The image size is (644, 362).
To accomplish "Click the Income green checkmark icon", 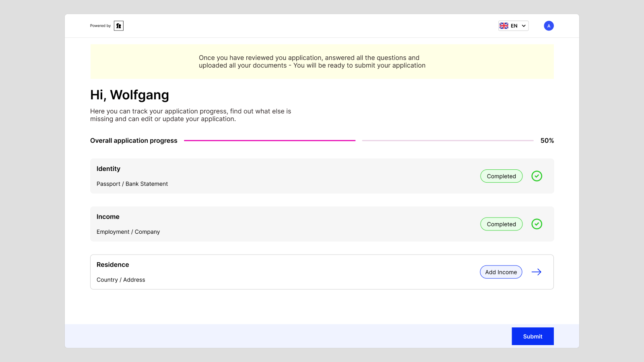I will [x=537, y=224].
